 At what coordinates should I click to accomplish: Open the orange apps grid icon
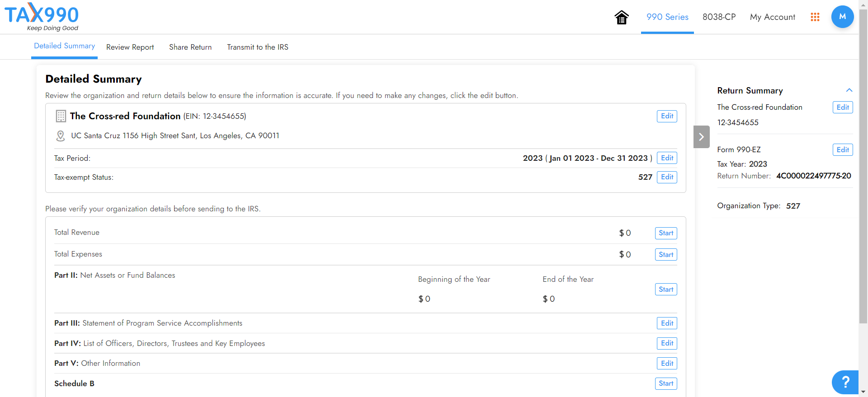click(x=815, y=17)
